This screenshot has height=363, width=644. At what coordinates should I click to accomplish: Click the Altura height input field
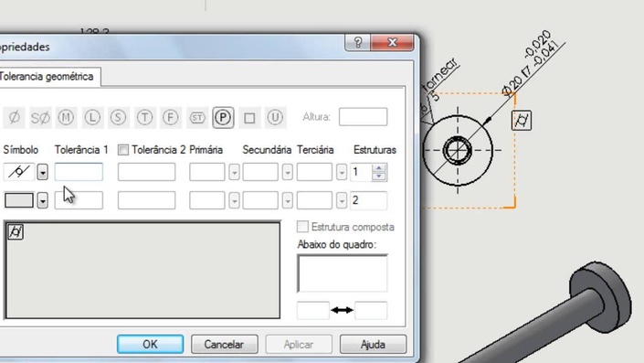[363, 117]
